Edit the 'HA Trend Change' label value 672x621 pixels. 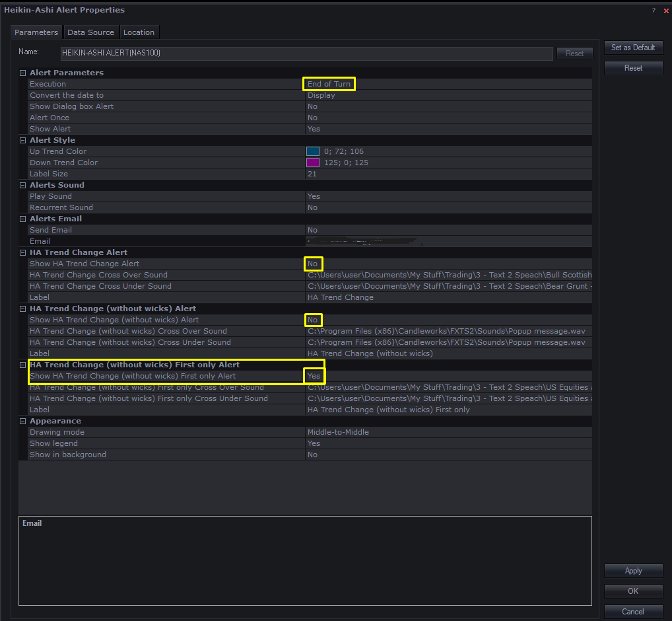click(x=340, y=297)
